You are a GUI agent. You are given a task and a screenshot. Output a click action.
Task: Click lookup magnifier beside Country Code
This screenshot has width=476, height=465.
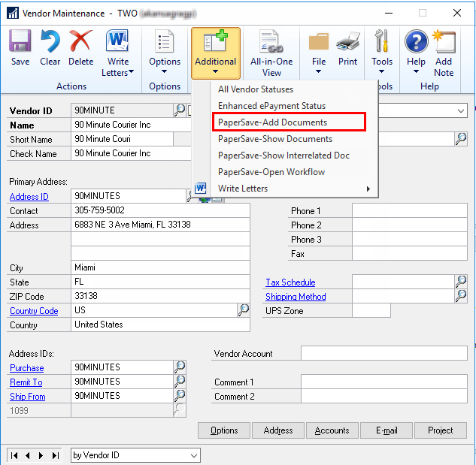[244, 310]
